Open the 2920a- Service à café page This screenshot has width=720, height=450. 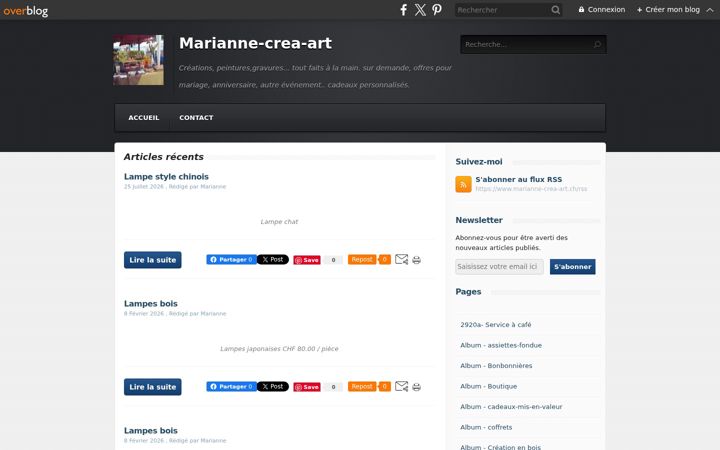[496, 325]
